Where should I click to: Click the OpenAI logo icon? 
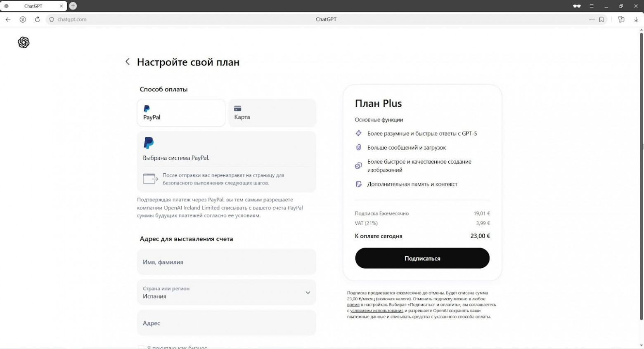coord(24,42)
